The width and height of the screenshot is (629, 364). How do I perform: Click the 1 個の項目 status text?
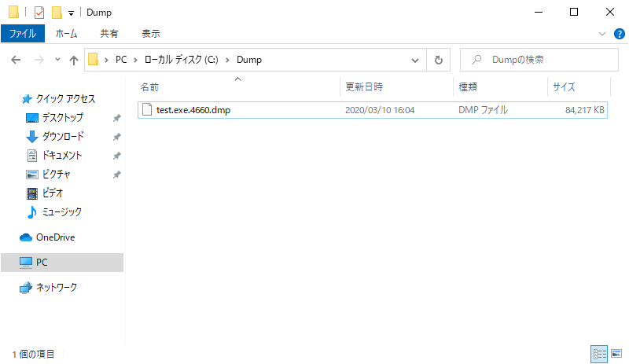point(33,354)
